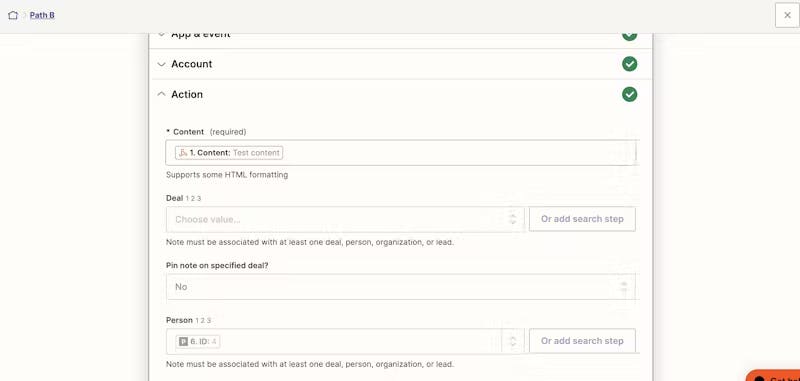Click the Person field up-down arrows
The width and height of the screenshot is (800, 381).
tap(513, 341)
